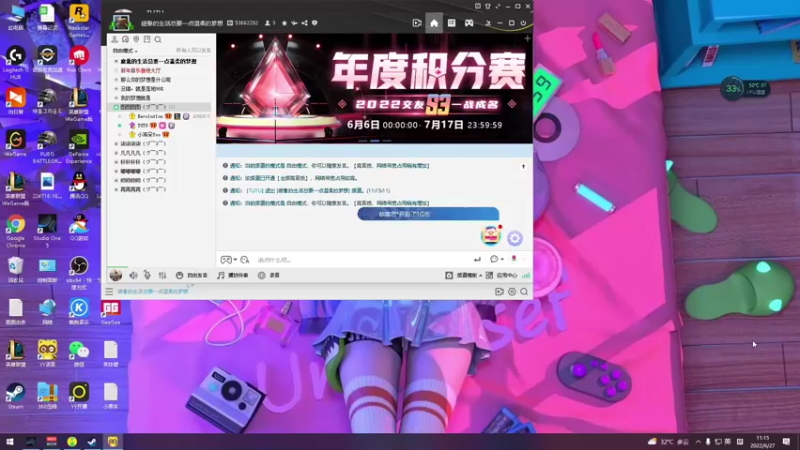Open the 自由模式 mode dropdown
Screen dimensions: 800x450
[125, 51]
